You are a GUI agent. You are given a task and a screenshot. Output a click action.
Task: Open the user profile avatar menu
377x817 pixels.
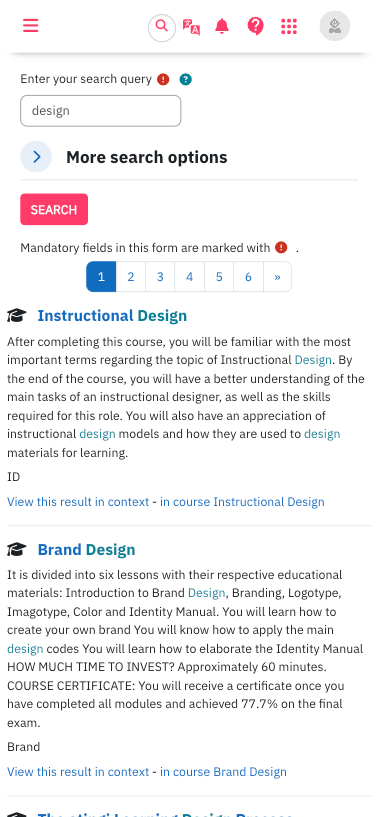point(334,26)
